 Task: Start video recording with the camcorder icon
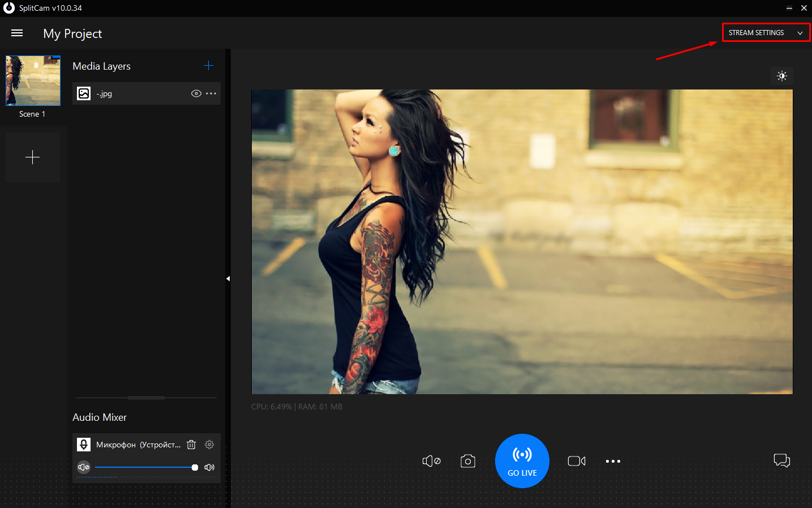[x=576, y=461]
